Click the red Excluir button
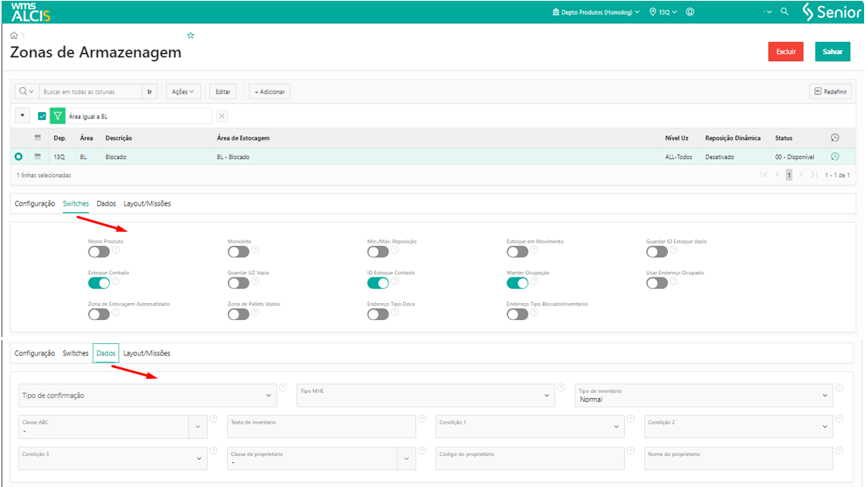Viewport: 868px width, 487px height. (785, 52)
